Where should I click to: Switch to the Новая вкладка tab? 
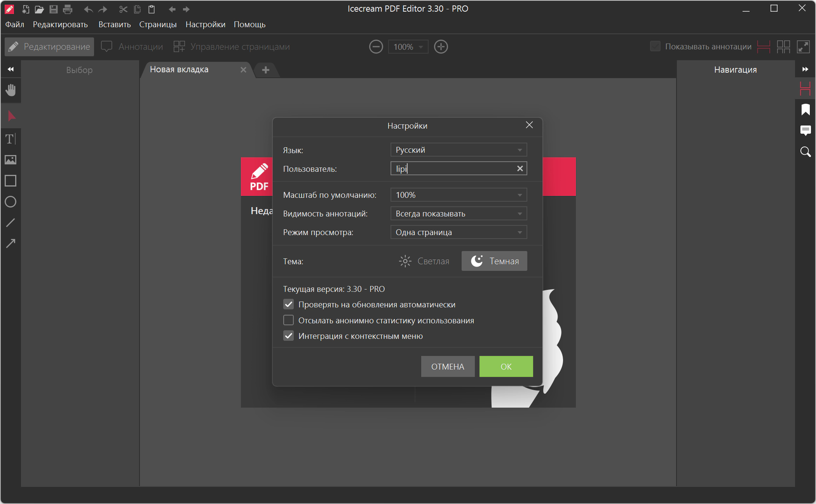pos(180,70)
